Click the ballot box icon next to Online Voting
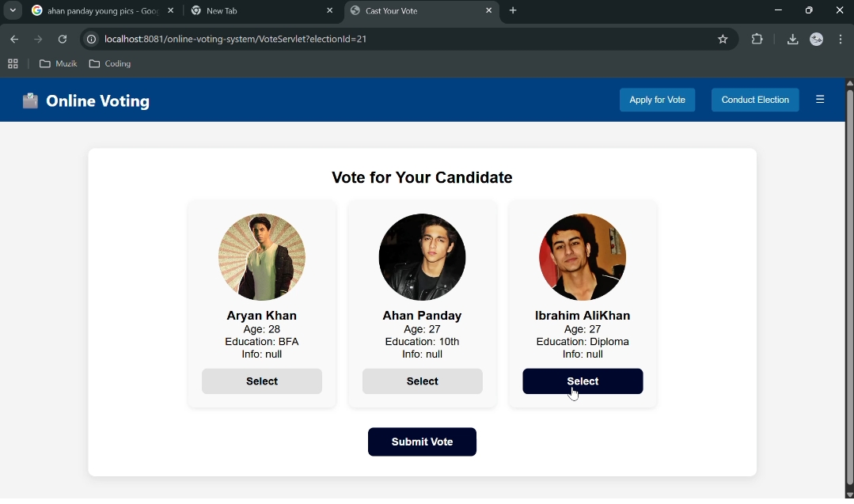Screen dimensions: 854x504 29,100
